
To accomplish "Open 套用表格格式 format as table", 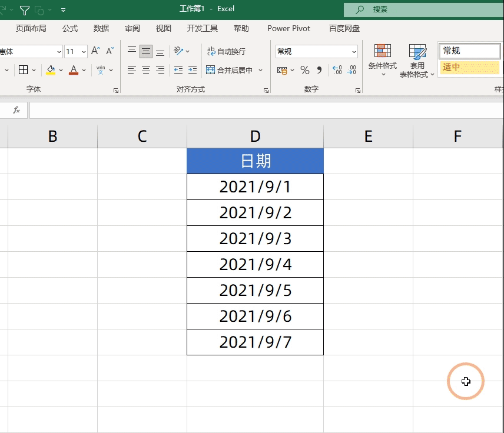I will [417, 61].
